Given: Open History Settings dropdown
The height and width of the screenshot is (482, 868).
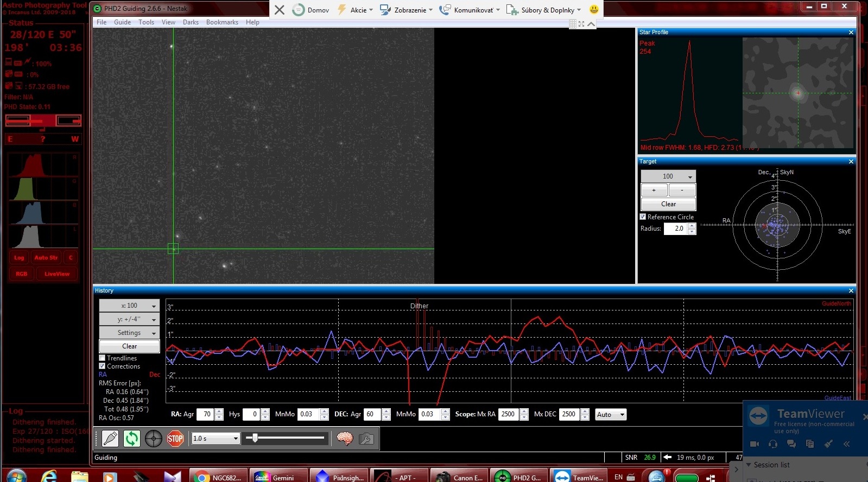Looking at the screenshot, I should (129, 333).
